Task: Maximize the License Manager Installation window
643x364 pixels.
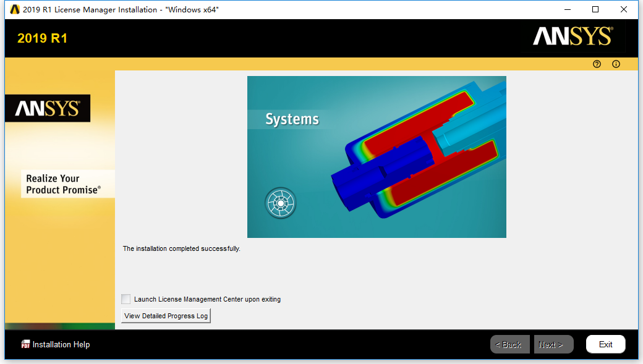Action: [595, 9]
